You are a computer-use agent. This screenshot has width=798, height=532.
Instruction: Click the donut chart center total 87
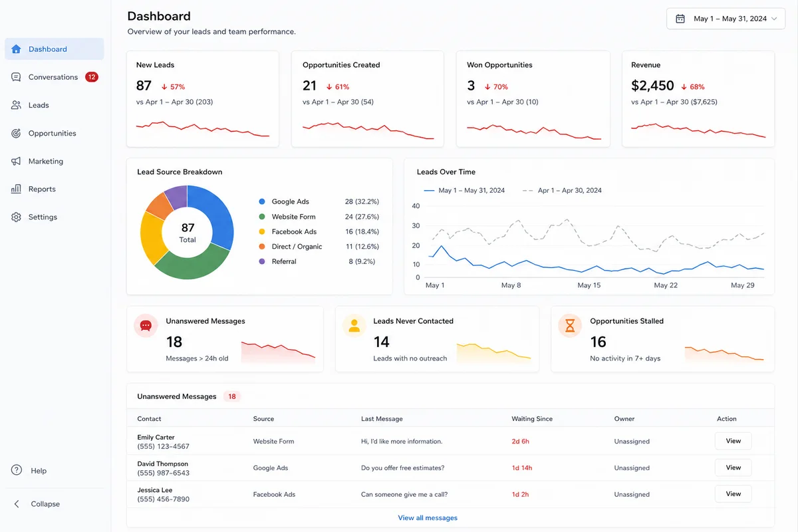tap(188, 228)
